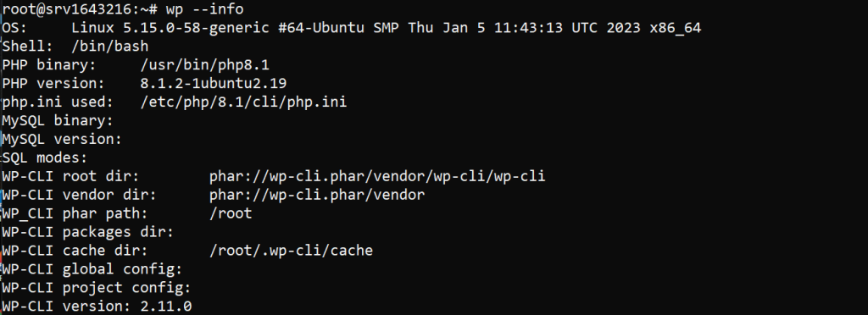Select the /root/.wp-cli/cache directory path

pyautogui.click(x=292, y=251)
